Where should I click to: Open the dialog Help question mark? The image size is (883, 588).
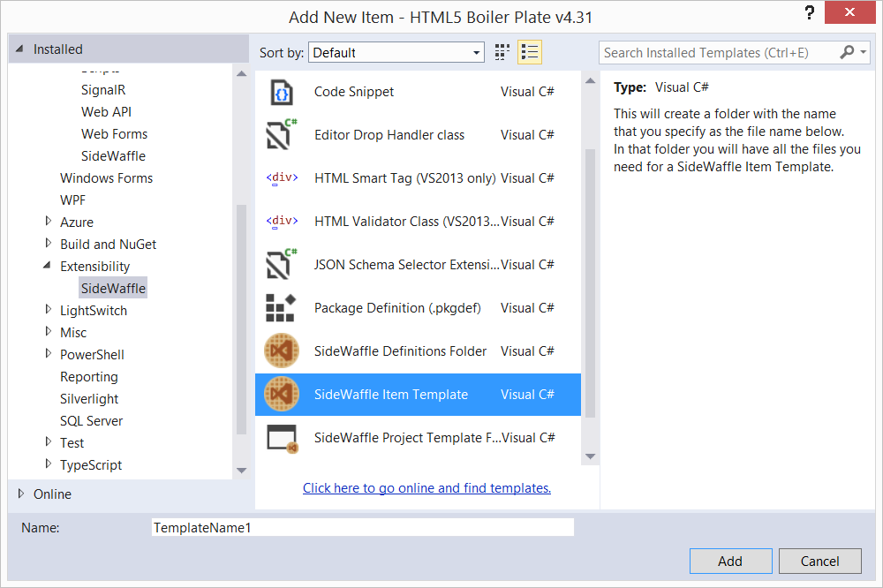coord(809,12)
